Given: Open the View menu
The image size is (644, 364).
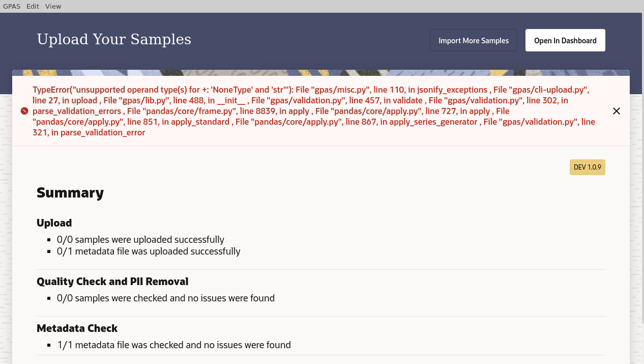Looking at the screenshot, I should [53, 6].
